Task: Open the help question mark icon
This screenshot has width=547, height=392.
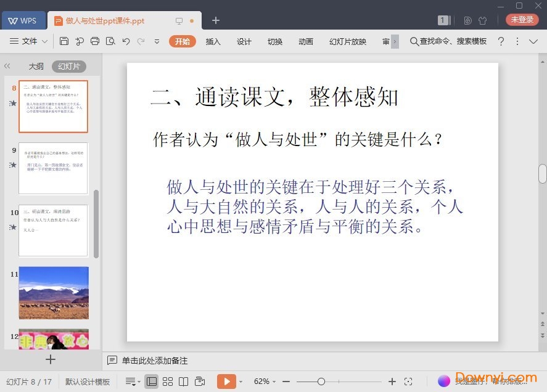Action: pos(501,41)
